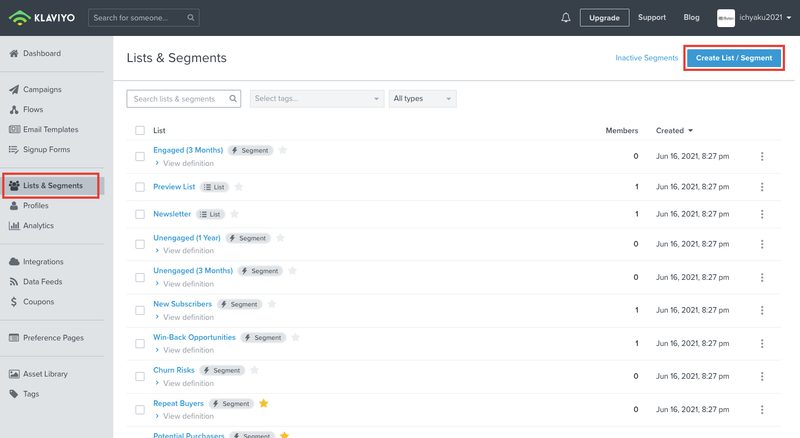Click the Upgrade button
800x438 pixels.
[604, 17]
